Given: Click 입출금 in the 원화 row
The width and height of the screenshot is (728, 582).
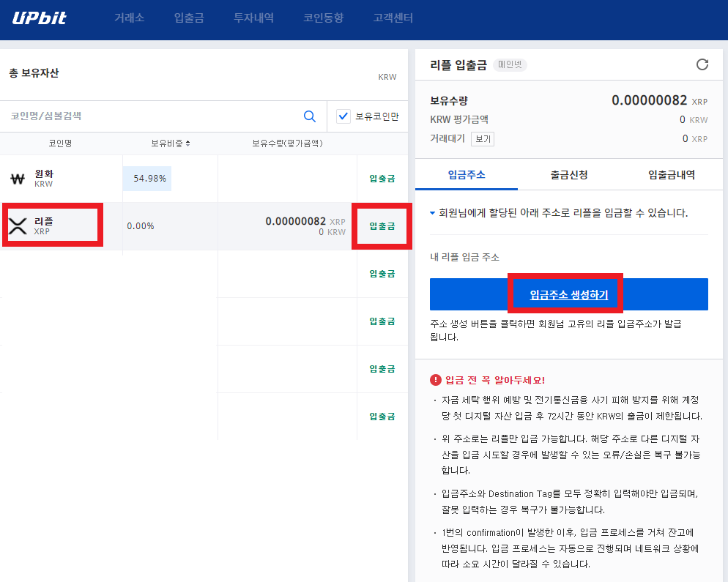Looking at the screenshot, I should coord(382,178).
